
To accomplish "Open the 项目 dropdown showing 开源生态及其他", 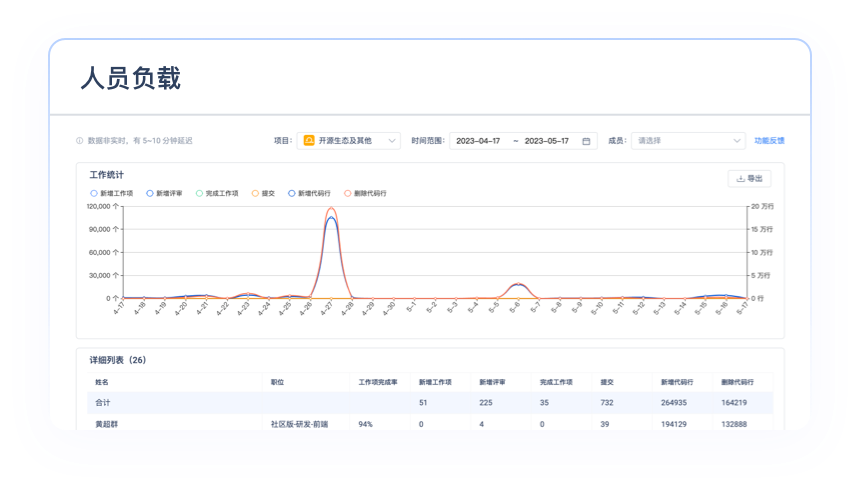I will click(x=349, y=141).
